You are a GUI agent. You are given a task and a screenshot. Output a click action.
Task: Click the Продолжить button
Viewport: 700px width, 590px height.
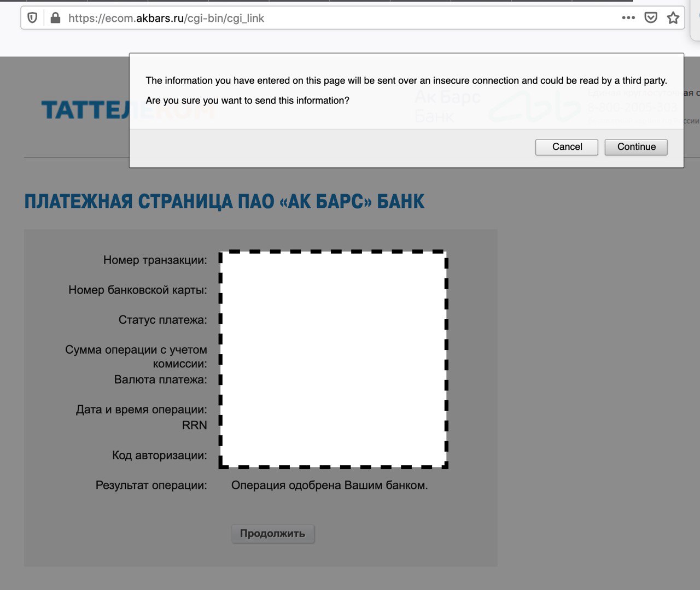tap(273, 534)
